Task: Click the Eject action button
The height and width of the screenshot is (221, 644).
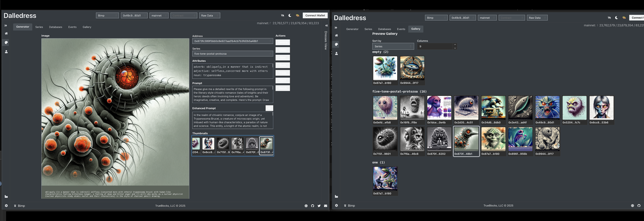Action: (x=283, y=81)
